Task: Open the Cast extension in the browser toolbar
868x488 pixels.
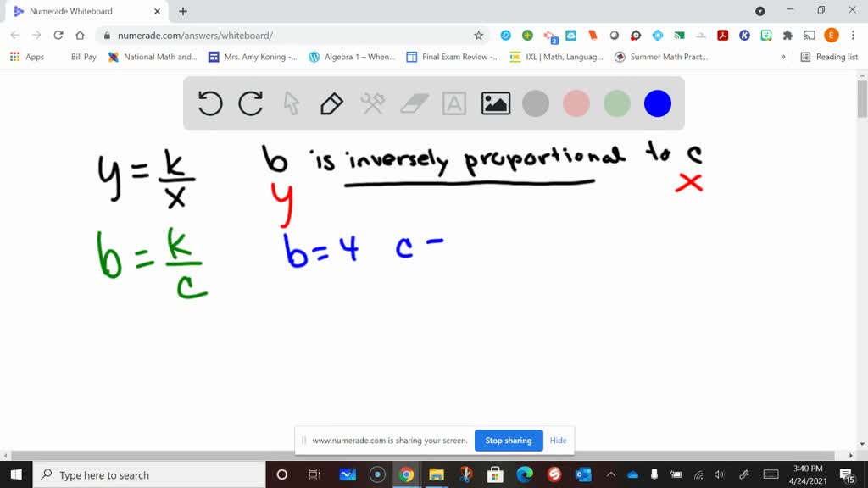Action: coord(808,36)
